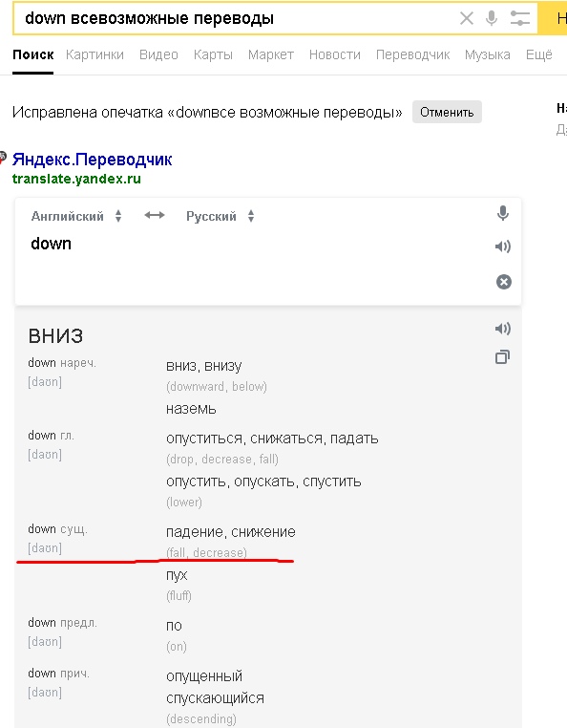Open source language dropdown Английский

point(76,216)
